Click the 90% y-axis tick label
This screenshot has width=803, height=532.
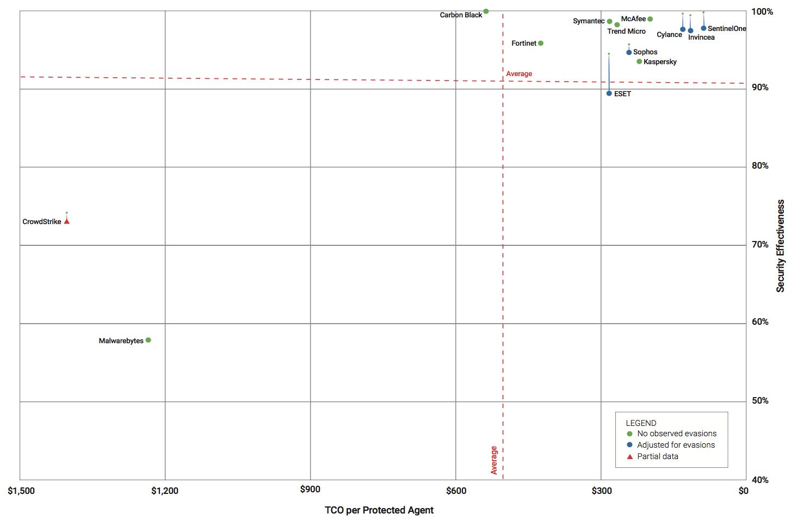[760, 88]
